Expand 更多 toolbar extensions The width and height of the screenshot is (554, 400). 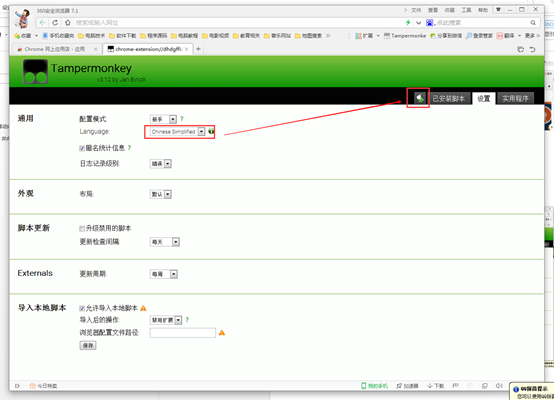[532, 36]
